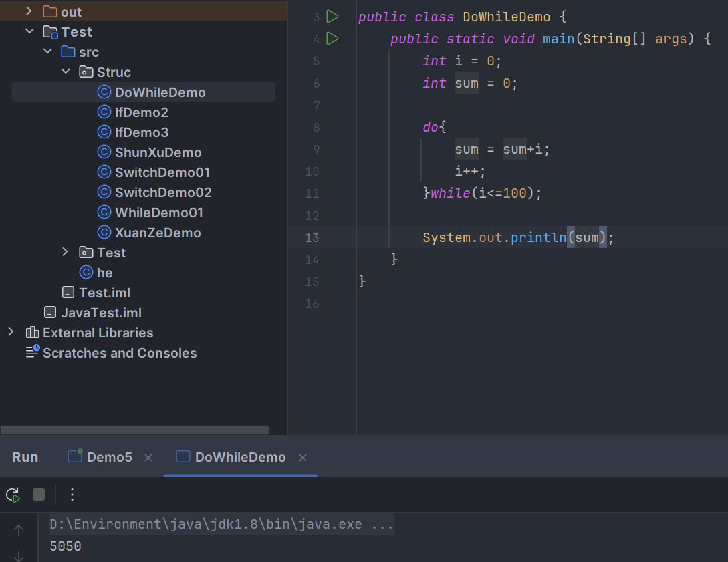Click the Scratches and Consoles icon
This screenshot has height=562, width=728.
33,352
